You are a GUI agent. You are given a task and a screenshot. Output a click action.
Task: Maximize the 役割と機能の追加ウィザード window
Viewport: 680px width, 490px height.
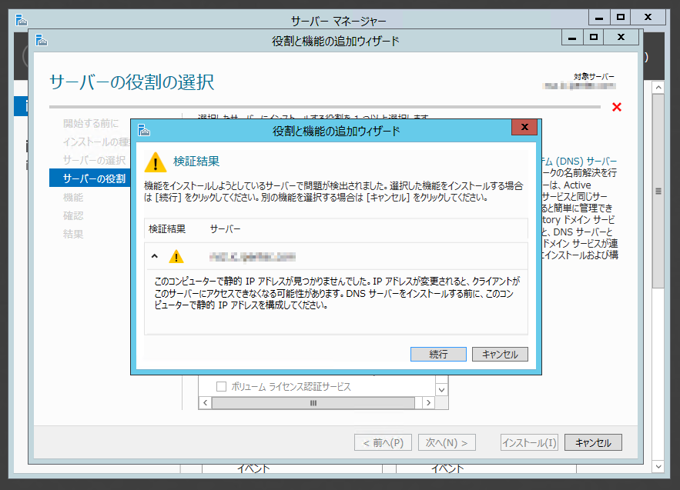coord(594,37)
